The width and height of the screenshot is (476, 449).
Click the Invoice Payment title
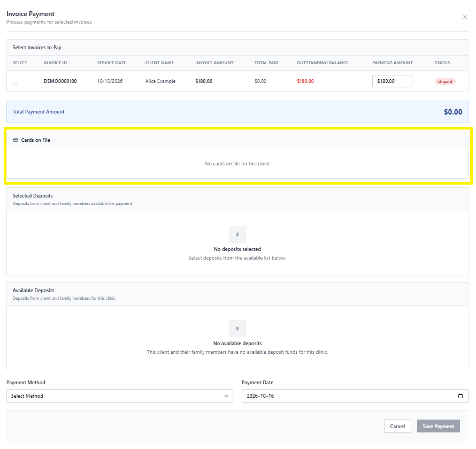click(x=30, y=14)
